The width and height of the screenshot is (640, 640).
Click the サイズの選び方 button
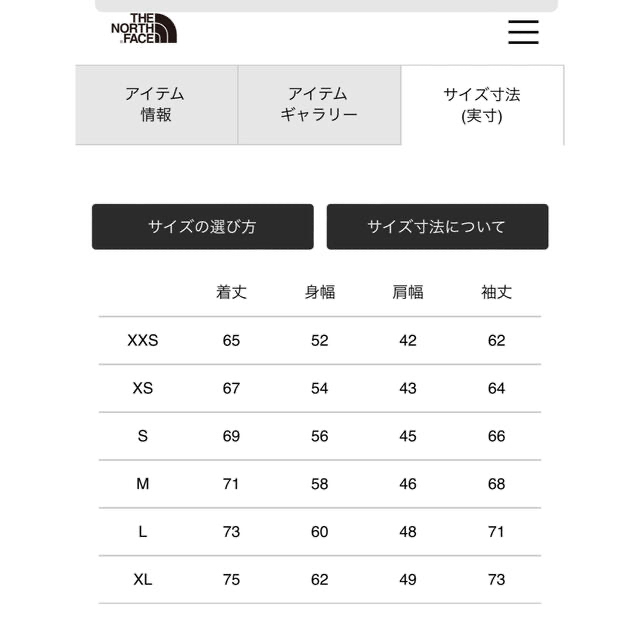[x=203, y=227]
